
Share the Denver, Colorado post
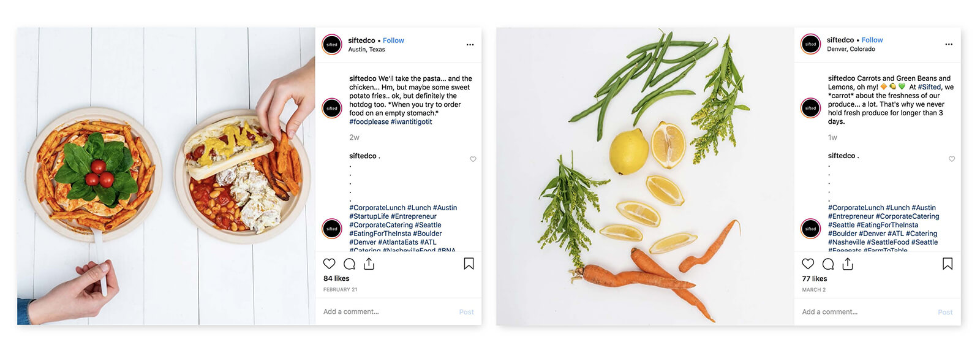click(x=848, y=264)
